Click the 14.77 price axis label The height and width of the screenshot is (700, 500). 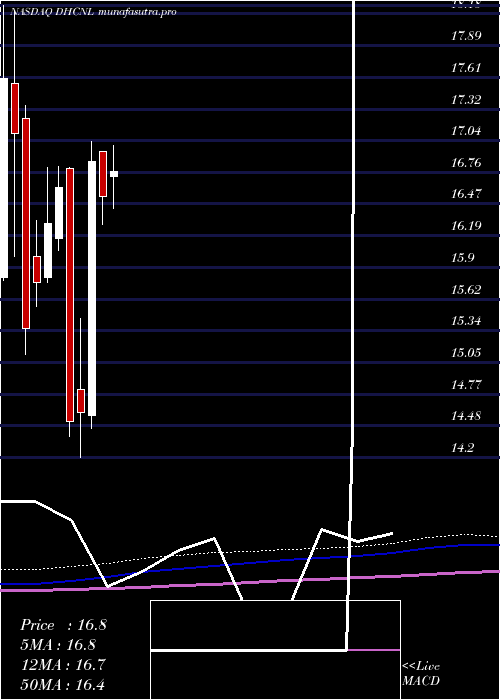tap(466, 384)
